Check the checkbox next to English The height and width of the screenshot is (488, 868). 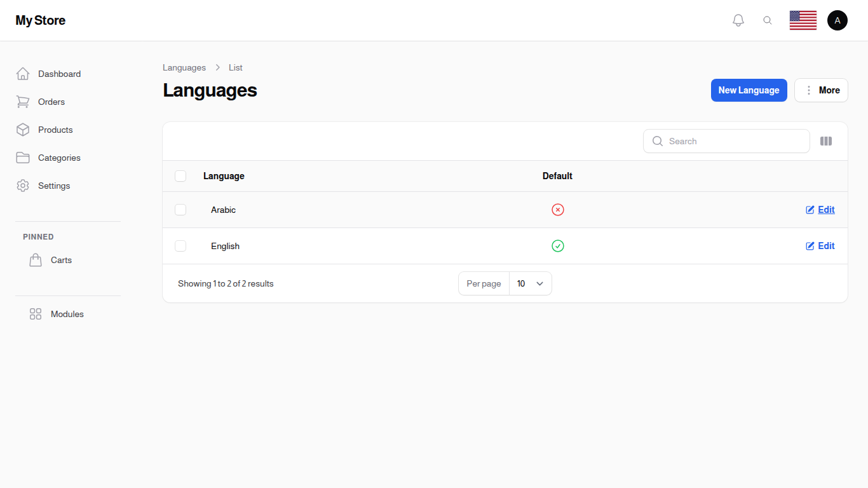[180, 246]
